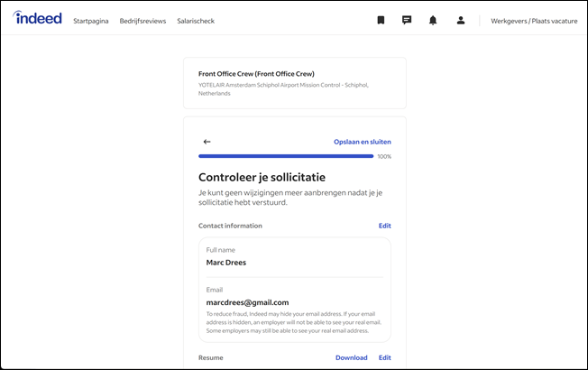Show notifications via the bell icon
588x370 pixels.
tap(433, 20)
